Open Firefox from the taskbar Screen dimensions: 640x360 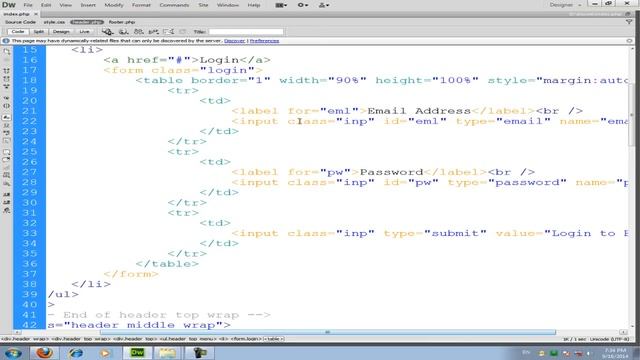pyautogui.click(x=44, y=352)
